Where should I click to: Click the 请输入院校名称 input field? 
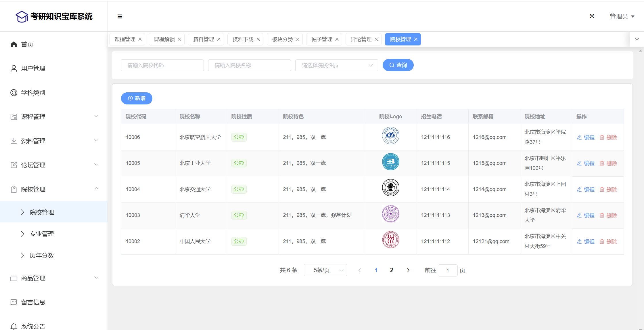[x=249, y=65]
